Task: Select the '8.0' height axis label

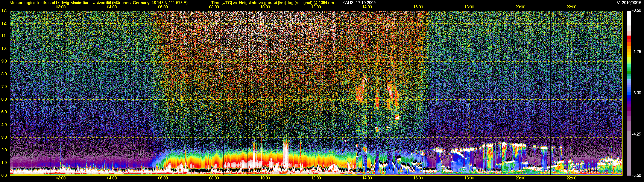Action: (4, 74)
